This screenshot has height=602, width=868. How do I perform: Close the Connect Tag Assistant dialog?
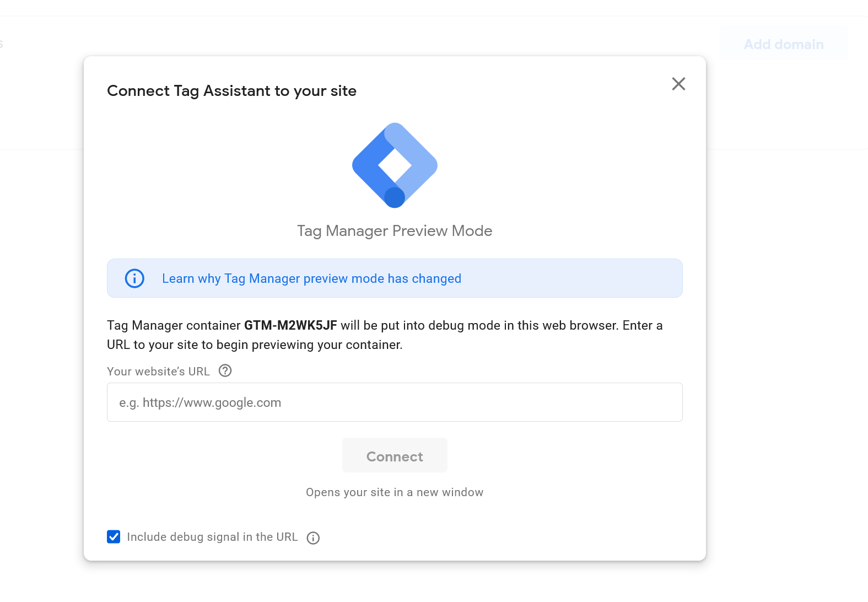tap(678, 84)
